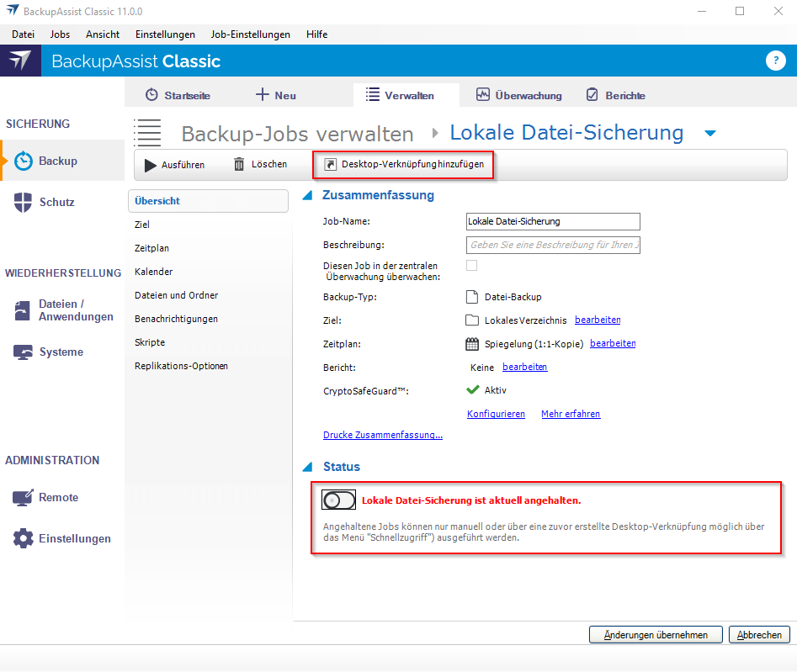Click the help question mark icon

coord(775,61)
